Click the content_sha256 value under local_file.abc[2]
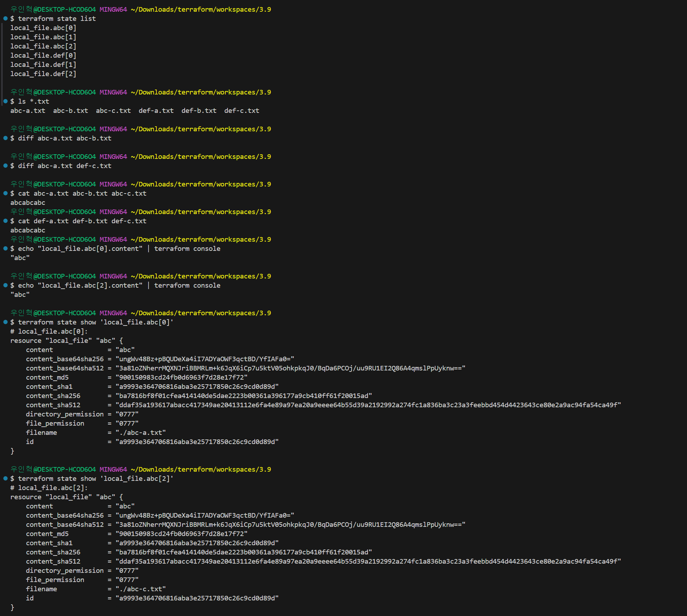The image size is (687, 616). (x=244, y=552)
